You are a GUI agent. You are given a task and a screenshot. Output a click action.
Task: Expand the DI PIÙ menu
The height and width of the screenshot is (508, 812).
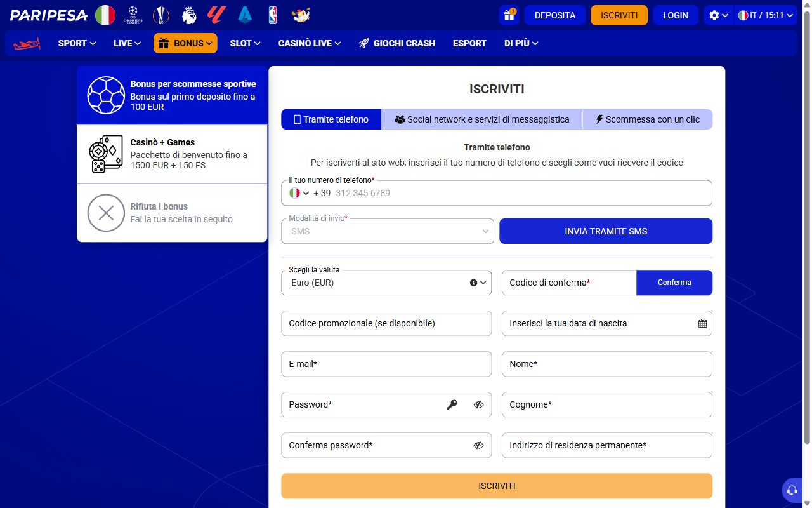click(521, 43)
